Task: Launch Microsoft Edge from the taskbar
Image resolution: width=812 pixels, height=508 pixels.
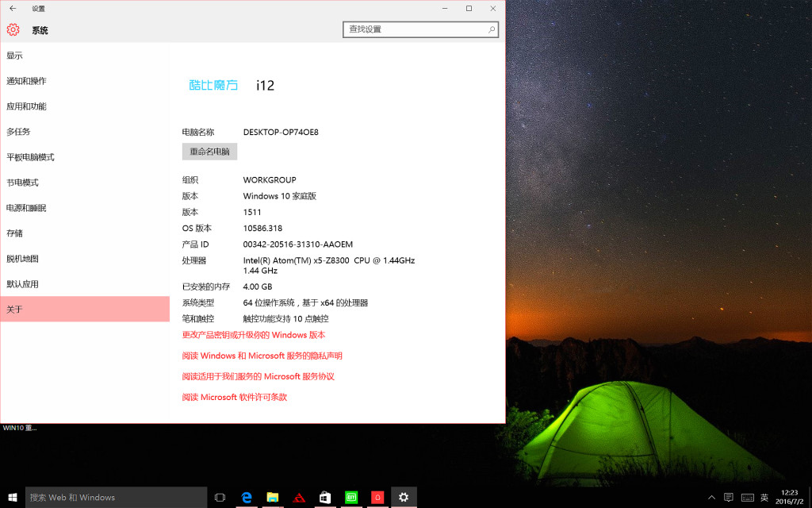Action: [x=247, y=498]
